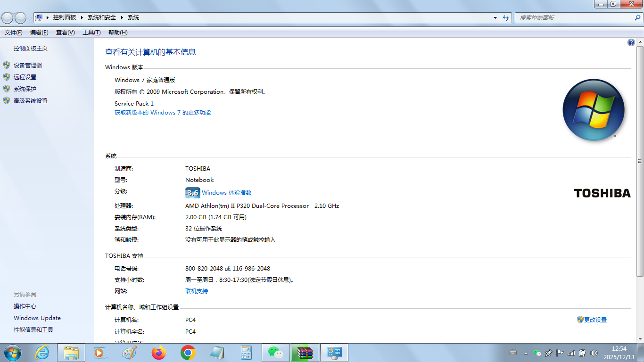Viewport: 644px width, 362px height.
Task: Open WeChat from the taskbar
Action: pyautogui.click(x=276, y=353)
